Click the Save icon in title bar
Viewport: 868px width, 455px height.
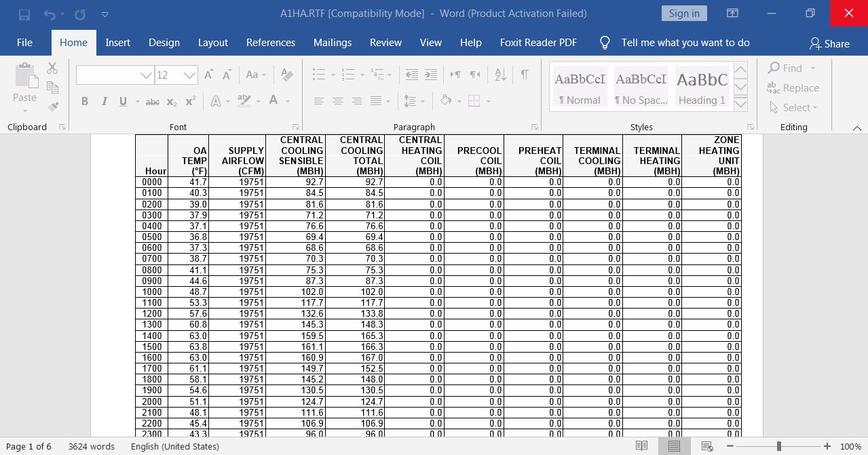tap(24, 14)
